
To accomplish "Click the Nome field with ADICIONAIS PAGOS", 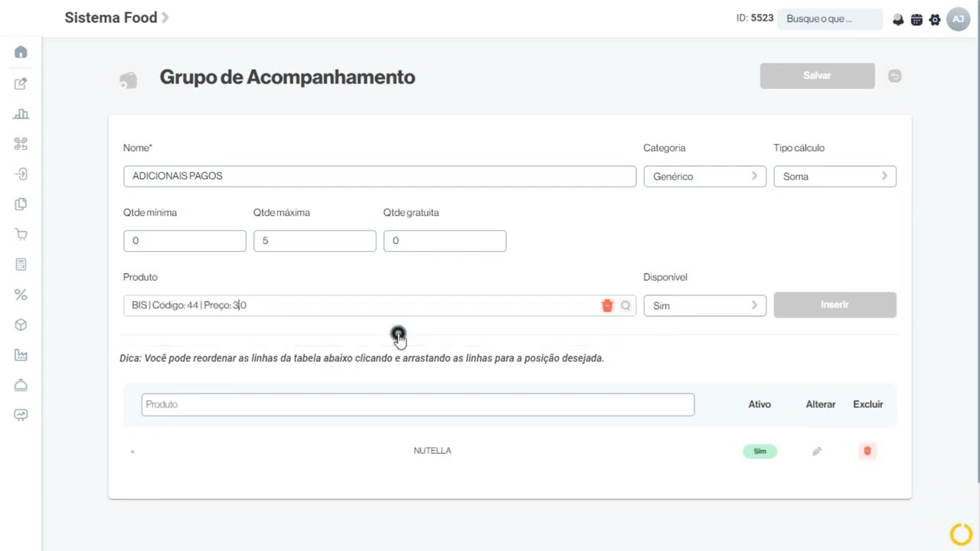I will pyautogui.click(x=380, y=176).
